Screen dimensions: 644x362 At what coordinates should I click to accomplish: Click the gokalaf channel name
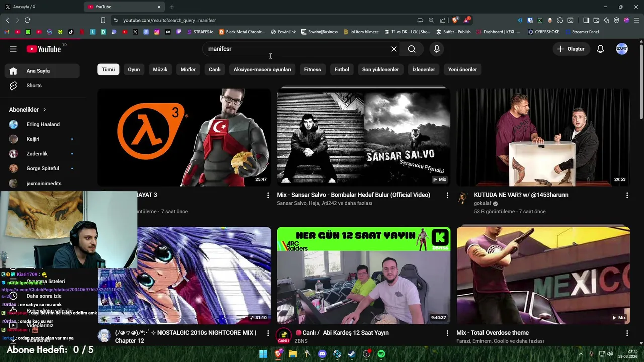click(482, 203)
